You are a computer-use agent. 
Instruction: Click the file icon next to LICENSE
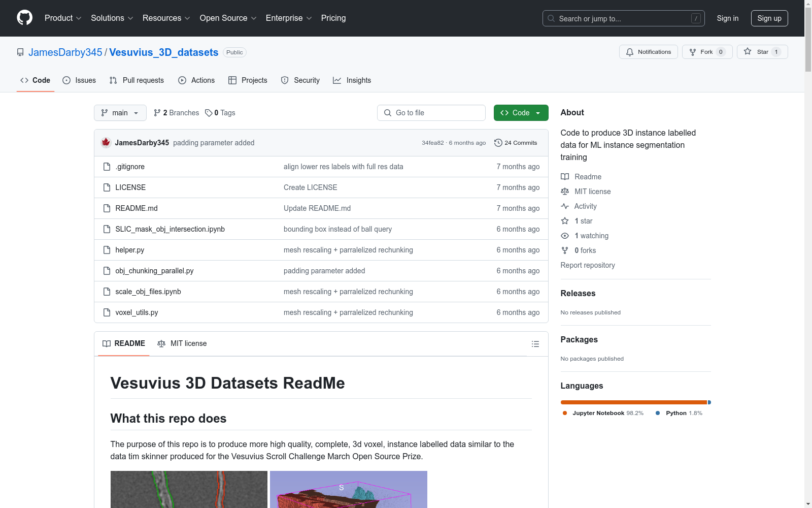[107, 187]
